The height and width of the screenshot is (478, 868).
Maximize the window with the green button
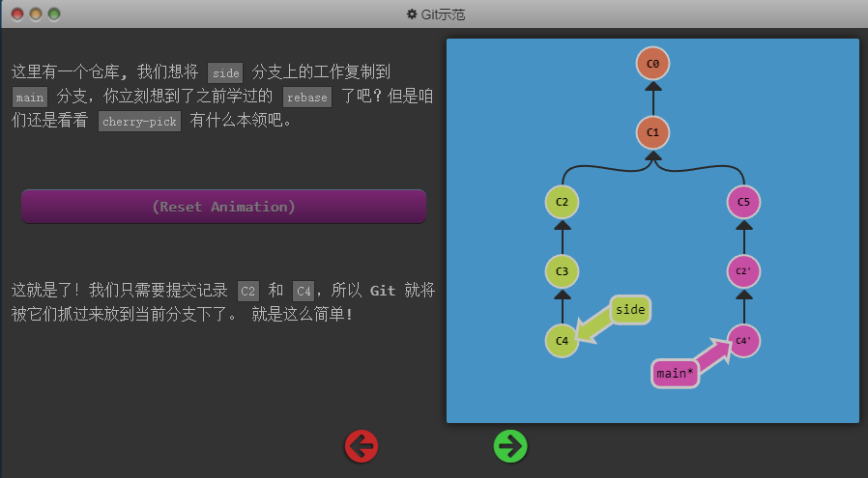tap(54, 14)
